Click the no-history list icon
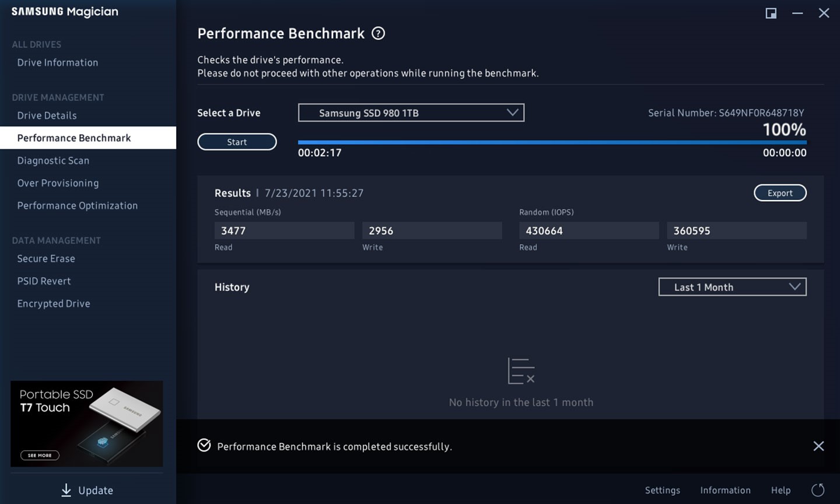Image resolution: width=840 pixels, height=504 pixels. 521,371
